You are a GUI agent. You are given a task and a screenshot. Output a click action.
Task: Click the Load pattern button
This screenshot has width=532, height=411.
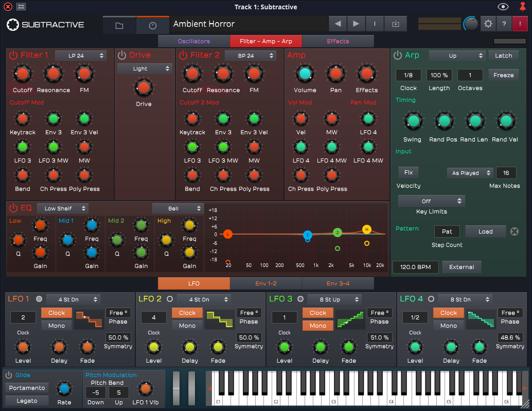(486, 231)
